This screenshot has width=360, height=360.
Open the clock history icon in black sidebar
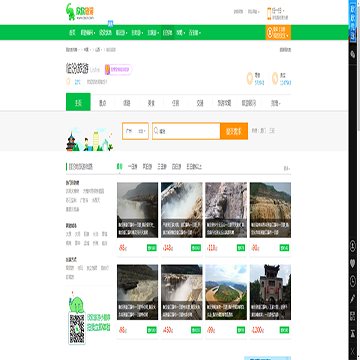[353, 282]
